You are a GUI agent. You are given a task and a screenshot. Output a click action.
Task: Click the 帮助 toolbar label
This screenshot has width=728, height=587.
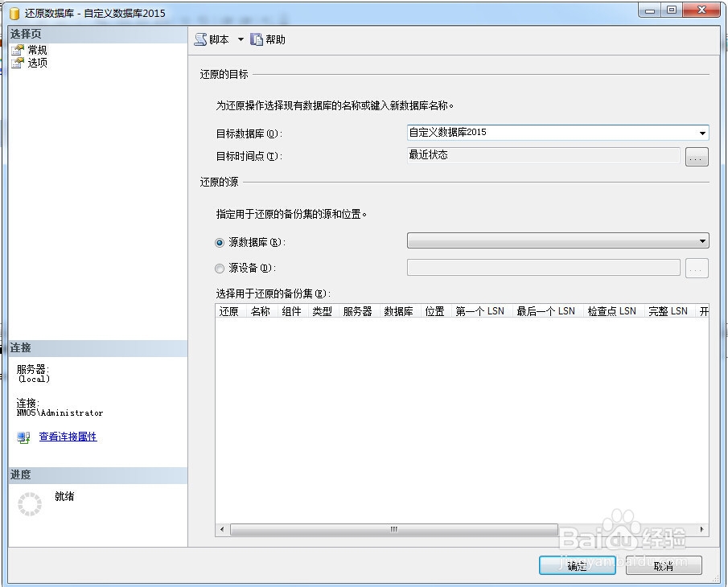point(275,39)
